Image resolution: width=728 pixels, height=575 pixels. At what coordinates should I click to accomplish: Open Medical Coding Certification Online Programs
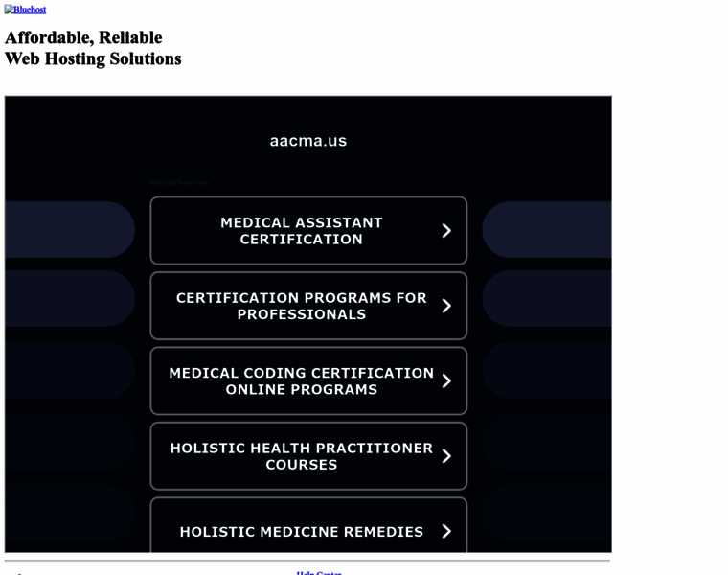[301, 380]
